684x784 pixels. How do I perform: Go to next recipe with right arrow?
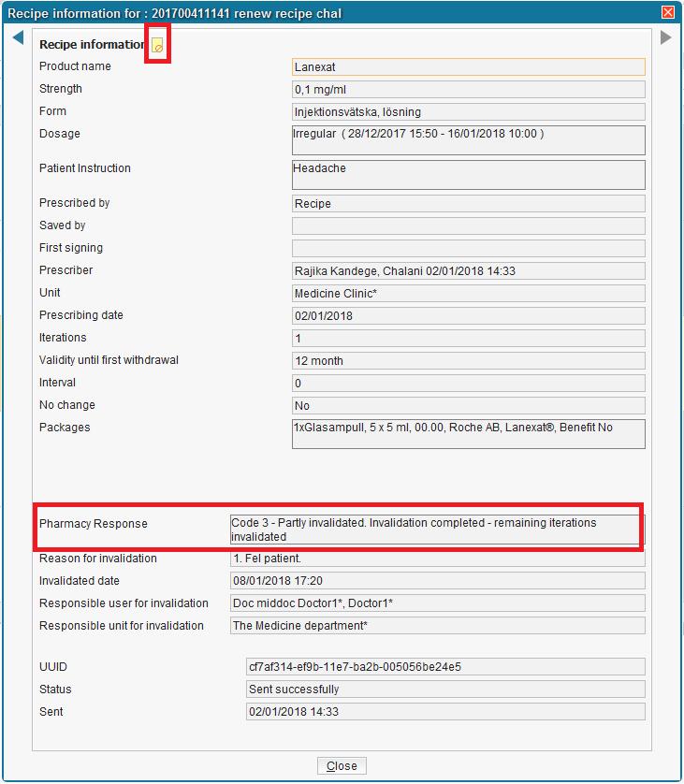coord(665,37)
